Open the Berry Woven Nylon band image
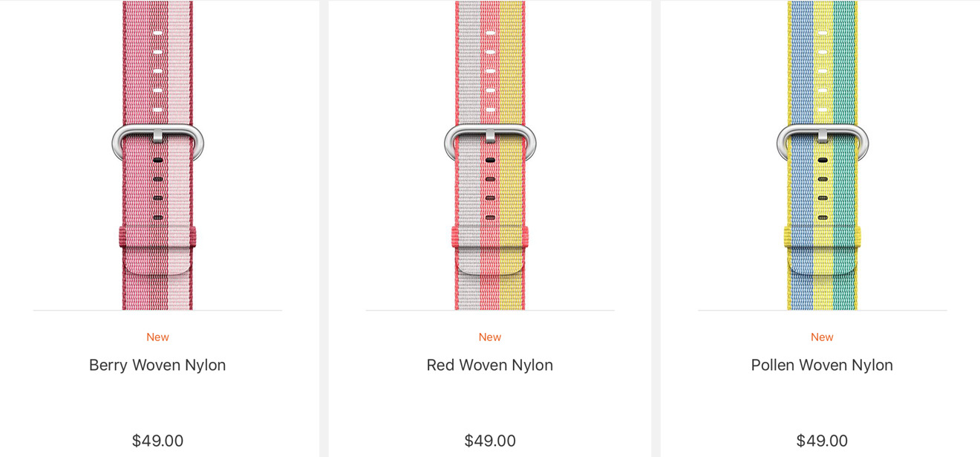 click(x=157, y=155)
